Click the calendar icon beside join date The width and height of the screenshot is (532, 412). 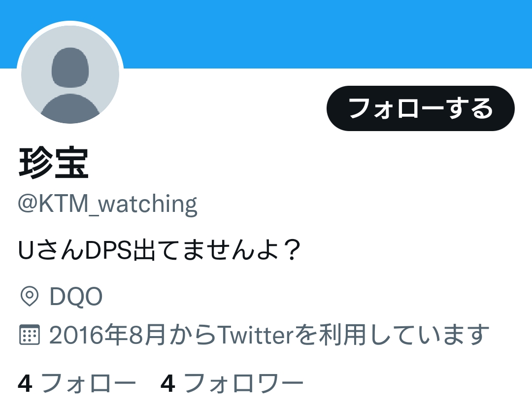[30, 335]
